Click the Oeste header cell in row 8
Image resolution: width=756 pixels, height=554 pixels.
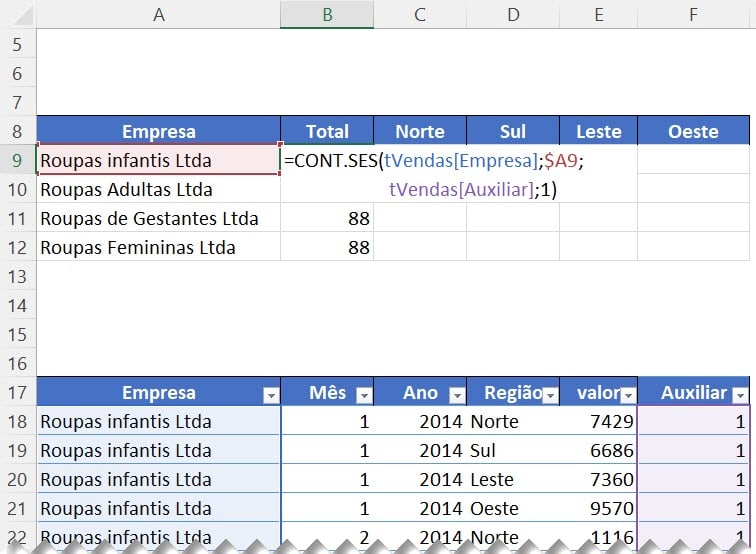tap(693, 131)
